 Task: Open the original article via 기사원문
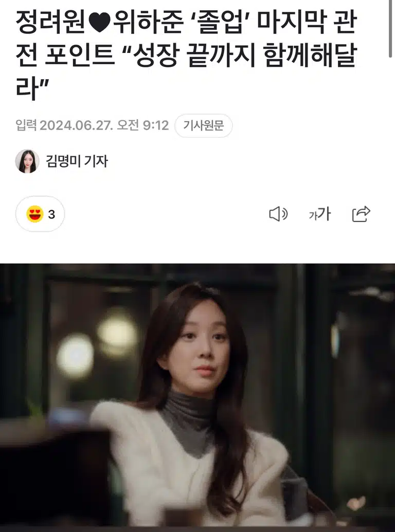tap(203, 126)
